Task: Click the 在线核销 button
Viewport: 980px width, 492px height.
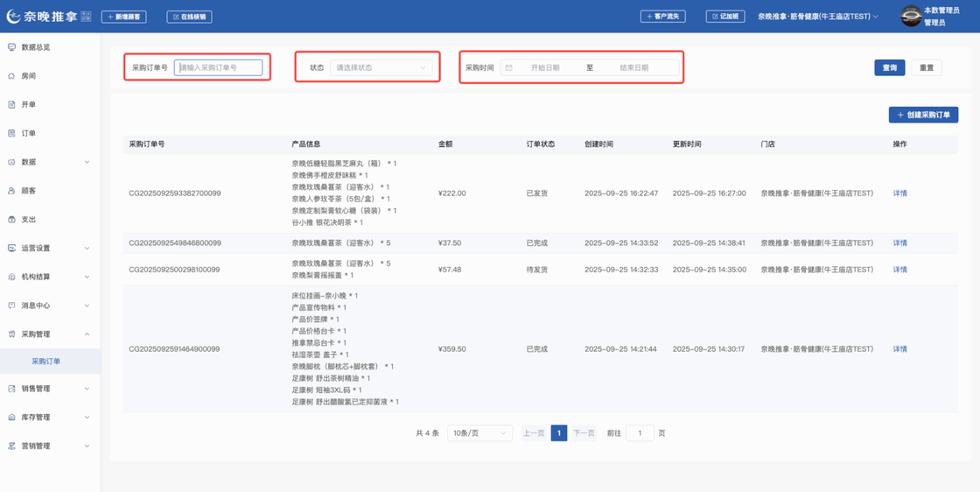Action: 189,17
